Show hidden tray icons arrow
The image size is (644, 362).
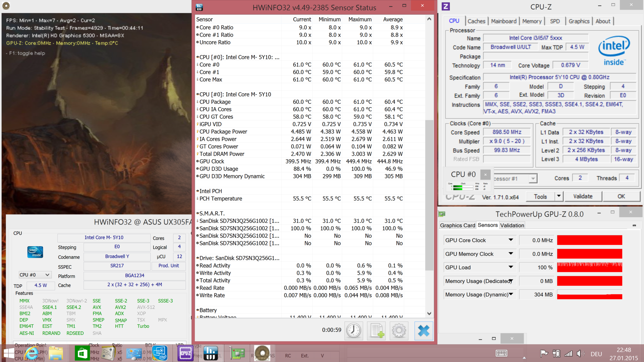(x=524, y=358)
